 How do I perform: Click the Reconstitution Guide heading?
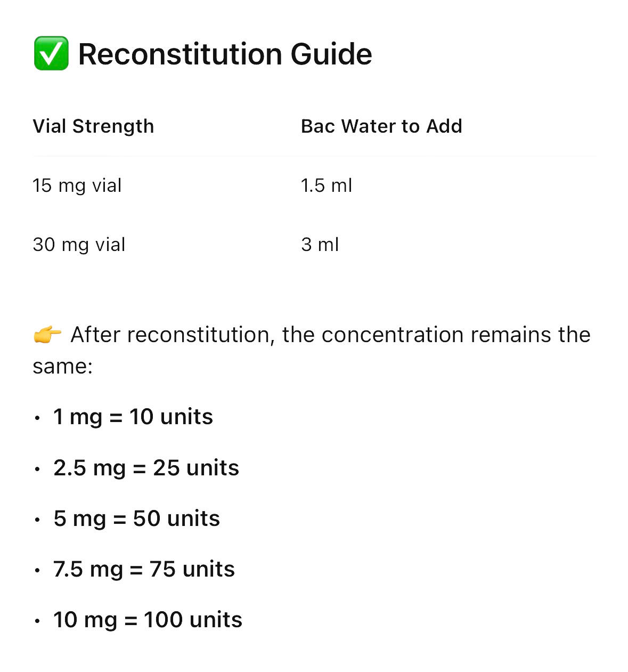click(x=225, y=54)
